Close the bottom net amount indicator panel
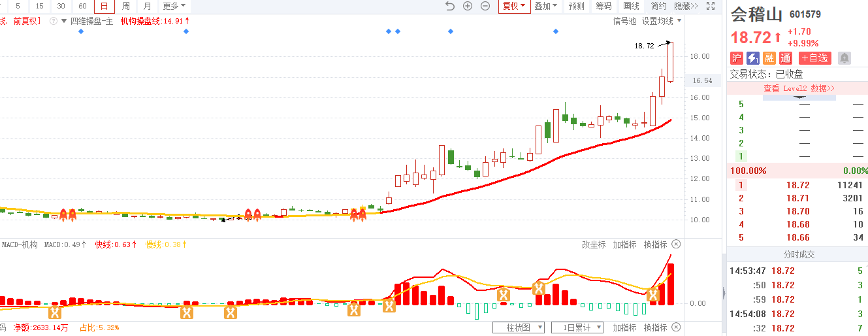Viewport: 868px width, 336px height. tap(676, 328)
